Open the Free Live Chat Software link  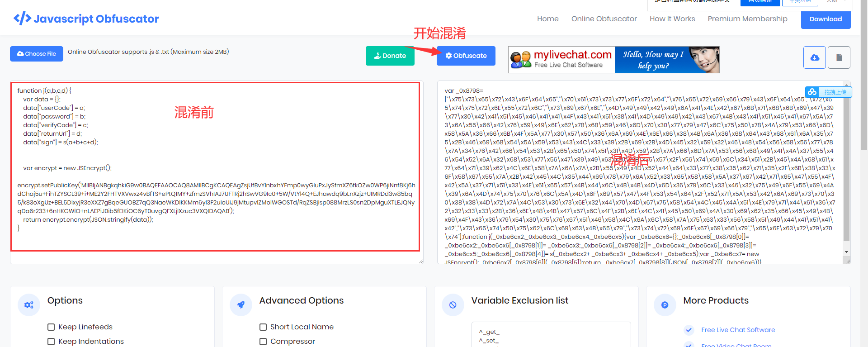(x=738, y=330)
